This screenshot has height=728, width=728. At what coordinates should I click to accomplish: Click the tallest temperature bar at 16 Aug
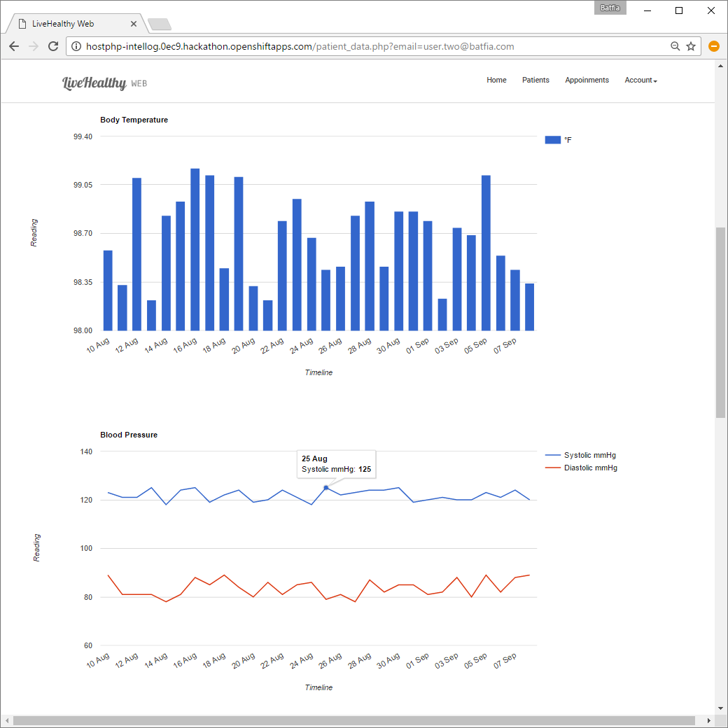(195, 249)
